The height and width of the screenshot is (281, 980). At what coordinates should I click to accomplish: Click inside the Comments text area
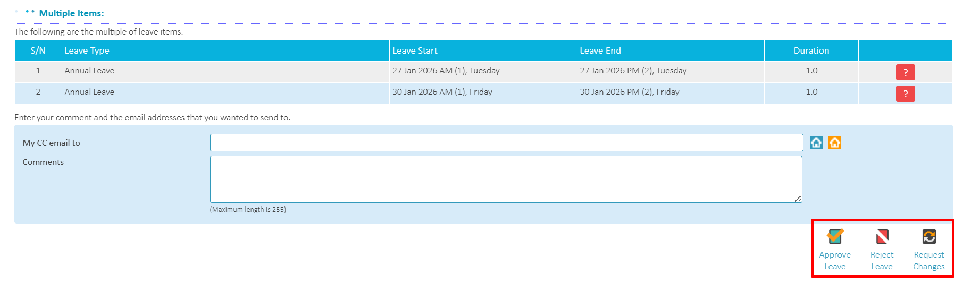tap(506, 179)
